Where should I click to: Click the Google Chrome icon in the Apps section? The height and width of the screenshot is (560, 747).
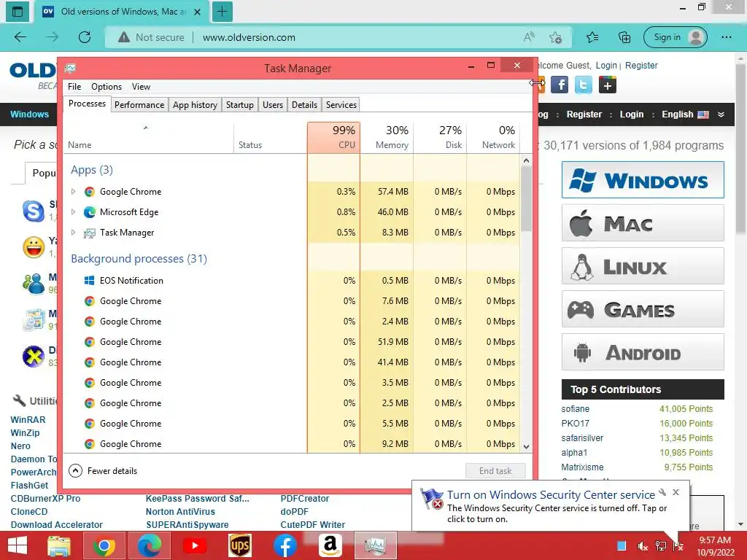point(89,192)
